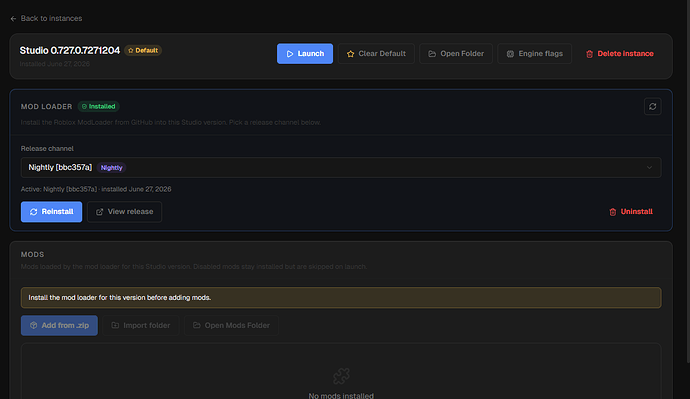Screen dimensions: 690x399
Task: Click the puzzle piece no-mods icon
Action: click(x=341, y=376)
